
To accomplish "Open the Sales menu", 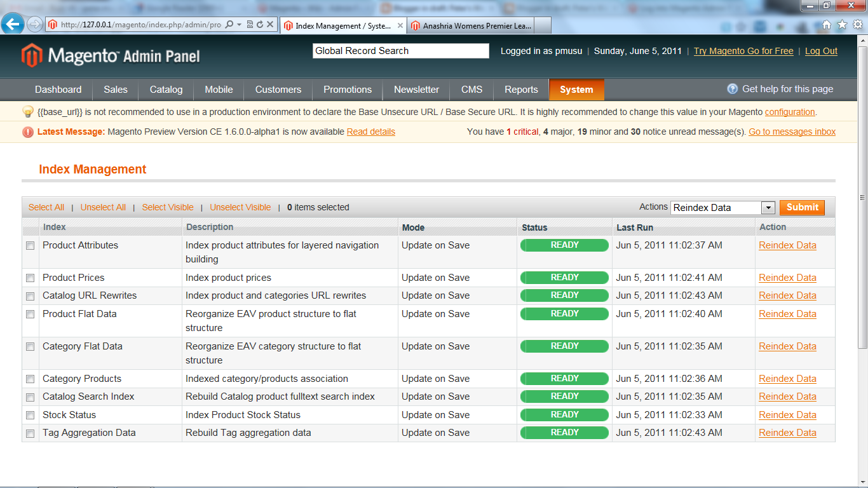I will [x=116, y=90].
